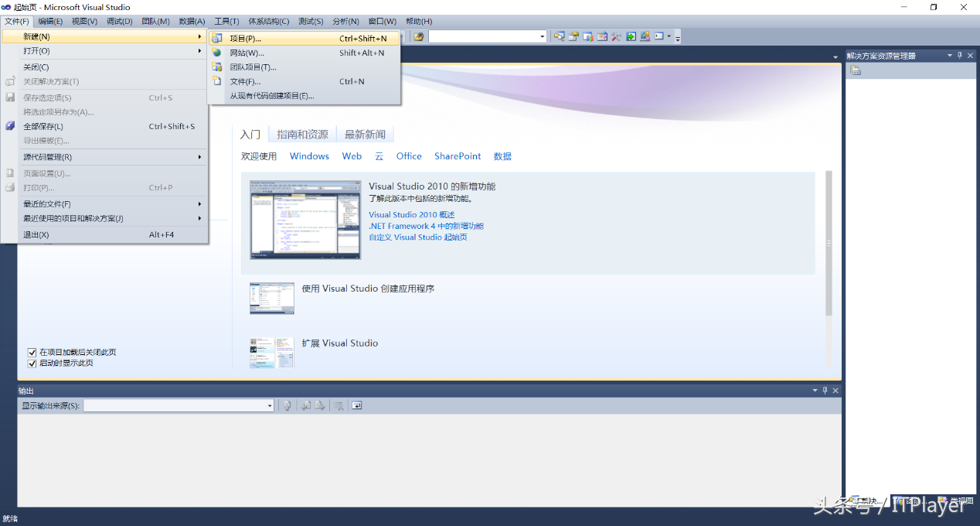Switch to Guidance and Resources (指南和资源) tab
Image resolution: width=980 pixels, height=526 pixels.
pyautogui.click(x=302, y=135)
